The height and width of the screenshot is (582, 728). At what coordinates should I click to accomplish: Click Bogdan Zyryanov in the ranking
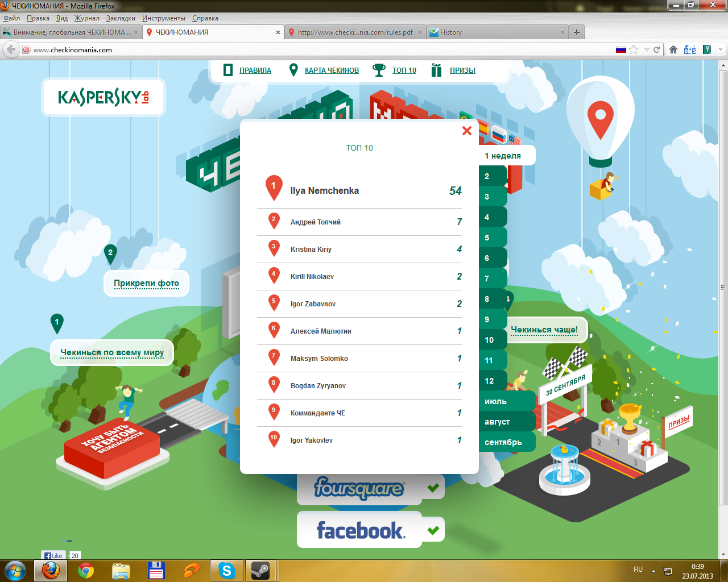point(318,386)
